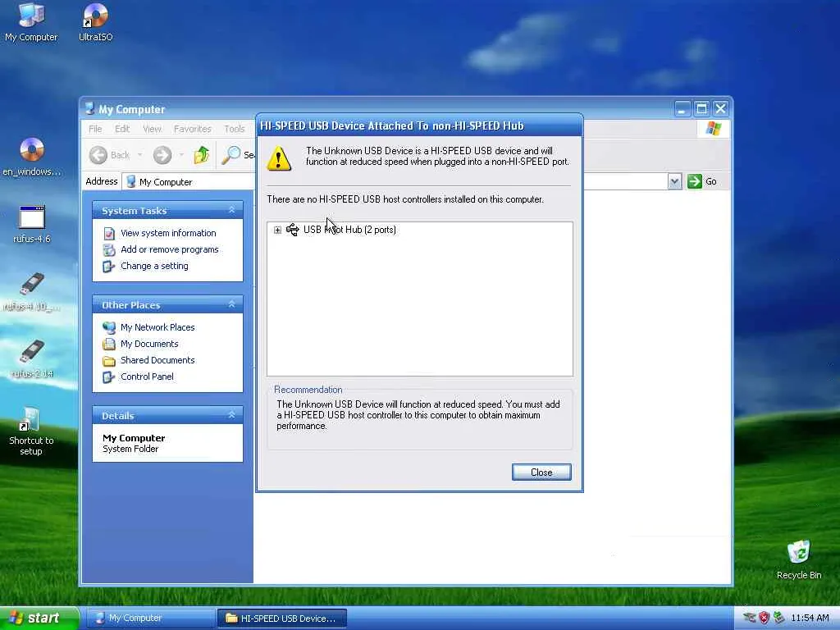
Task: Select rufus-4.6 desktop icon
Action: pos(32,224)
